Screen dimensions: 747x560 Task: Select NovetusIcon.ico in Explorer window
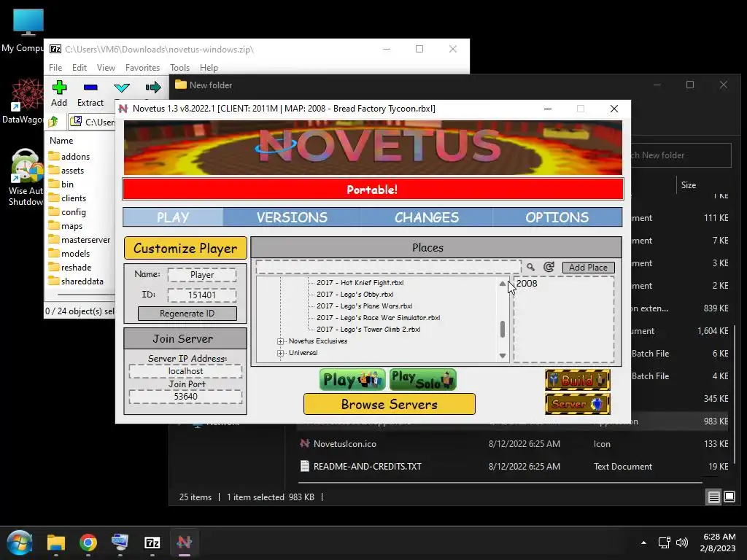click(x=345, y=444)
